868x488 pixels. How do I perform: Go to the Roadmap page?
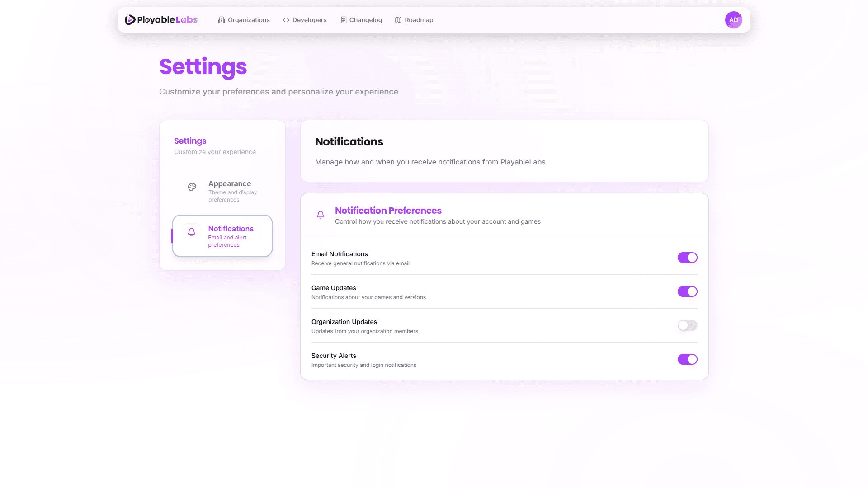point(419,20)
